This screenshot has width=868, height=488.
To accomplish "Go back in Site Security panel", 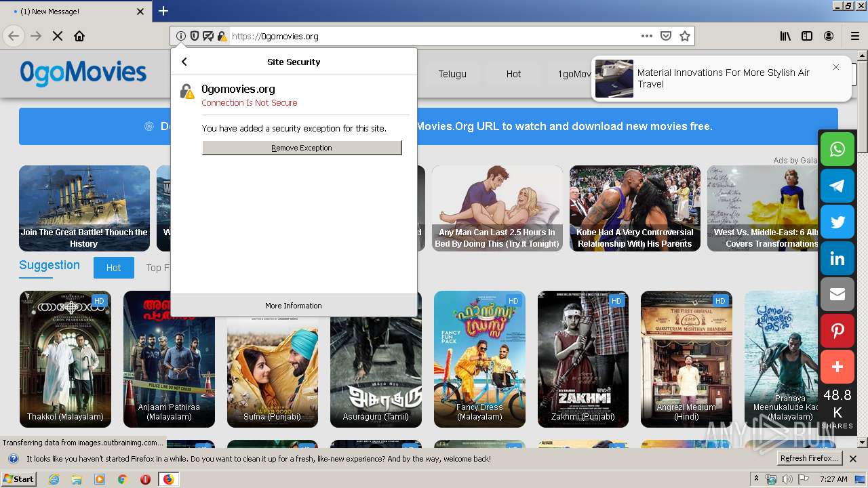I will click(x=184, y=62).
